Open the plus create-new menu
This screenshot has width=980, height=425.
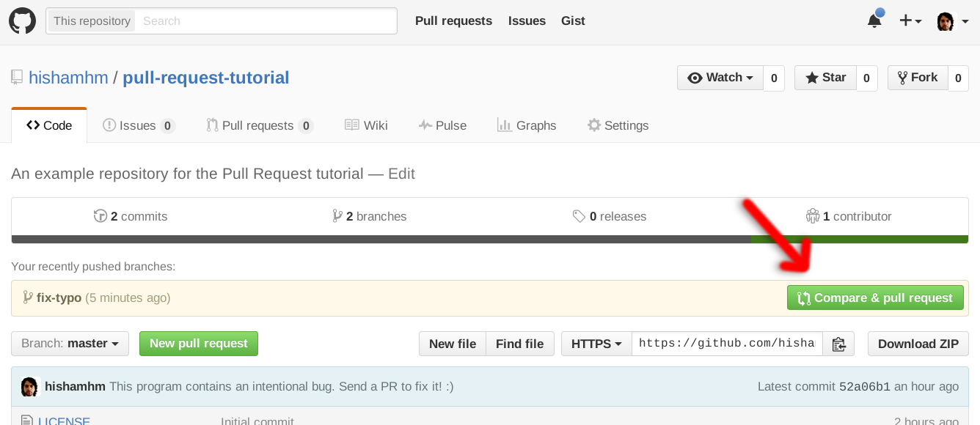[x=910, y=21]
